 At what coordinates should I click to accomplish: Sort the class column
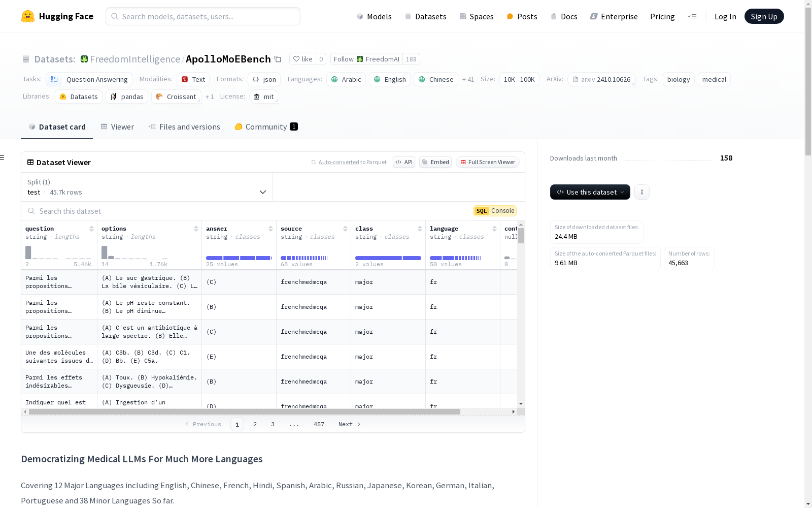420,229
